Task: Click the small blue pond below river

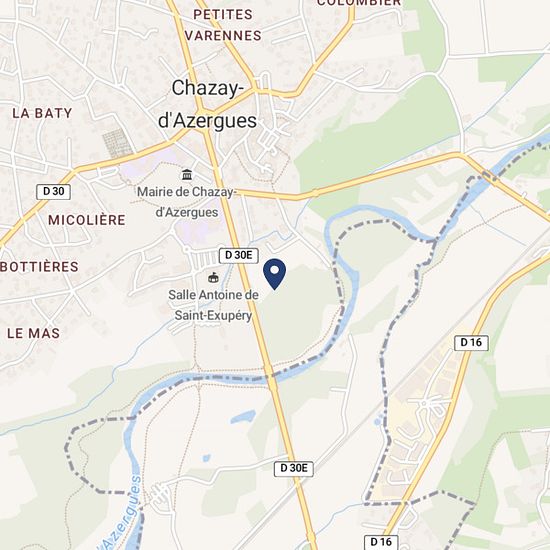Action: 243,417
